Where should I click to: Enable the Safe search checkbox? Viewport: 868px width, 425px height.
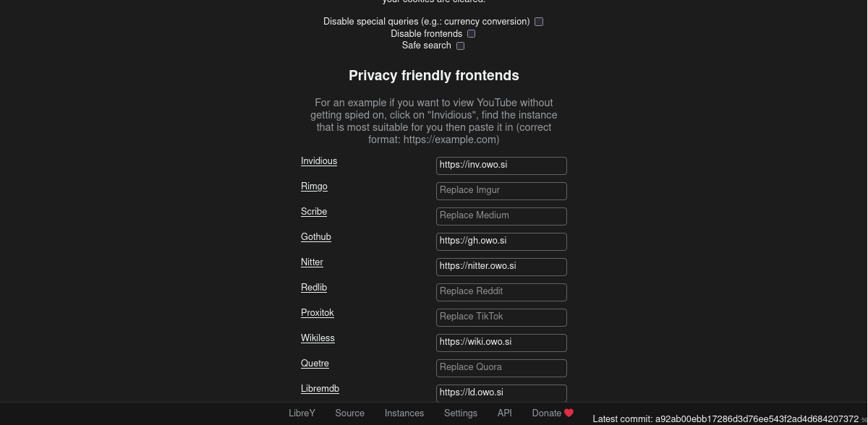tap(460, 46)
